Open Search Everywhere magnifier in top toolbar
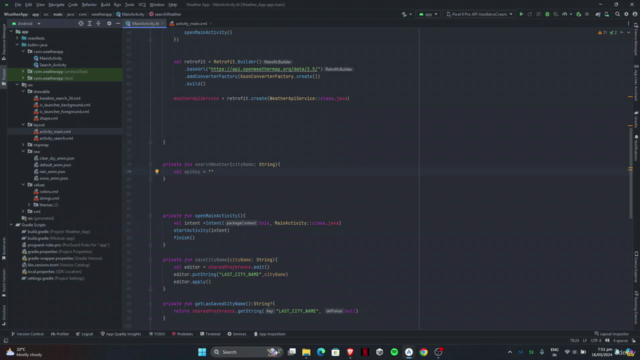The width and height of the screenshot is (640, 360). tap(618, 14)
